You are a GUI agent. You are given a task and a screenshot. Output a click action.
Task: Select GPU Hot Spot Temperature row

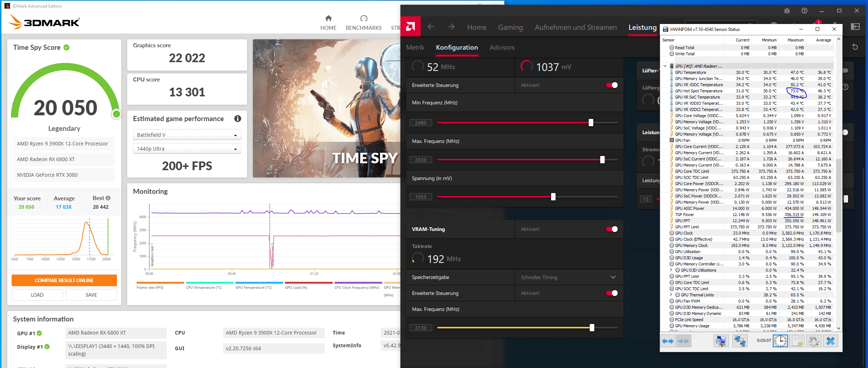(x=747, y=91)
